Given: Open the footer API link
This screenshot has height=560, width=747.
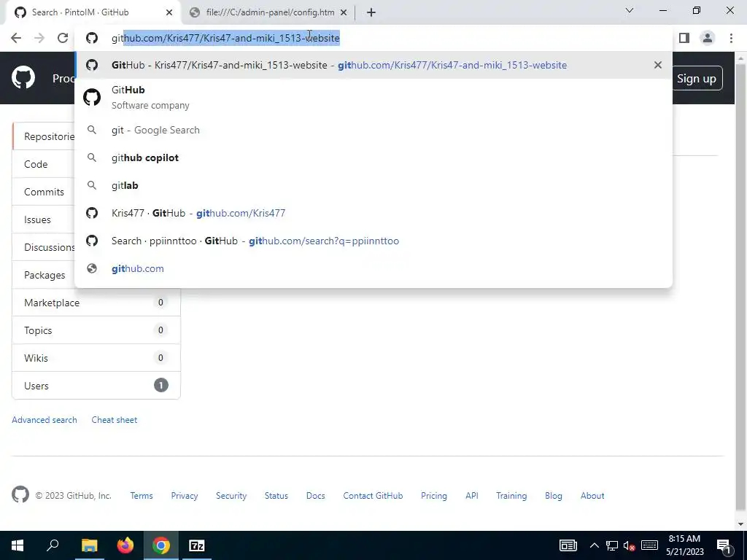Looking at the screenshot, I should 472,496.
